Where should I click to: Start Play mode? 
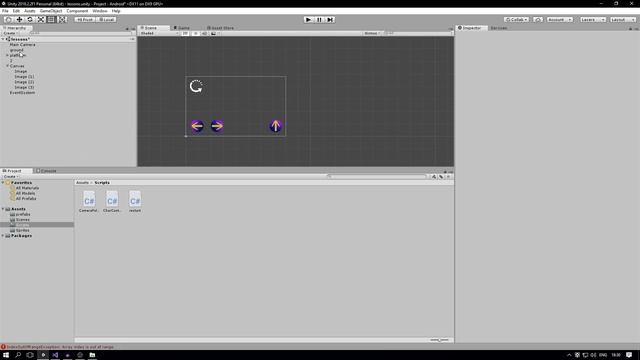[308, 20]
